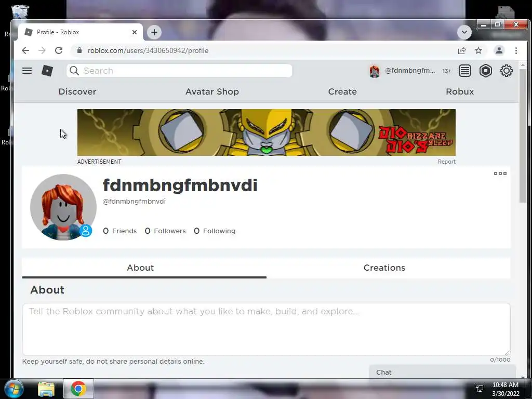Click the Roblox Search field
This screenshot has width=532, height=399.
(x=179, y=71)
